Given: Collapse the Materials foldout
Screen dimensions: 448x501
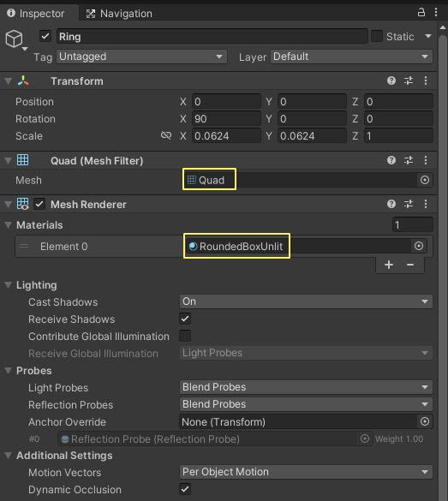Looking at the screenshot, I should click(9, 225).
